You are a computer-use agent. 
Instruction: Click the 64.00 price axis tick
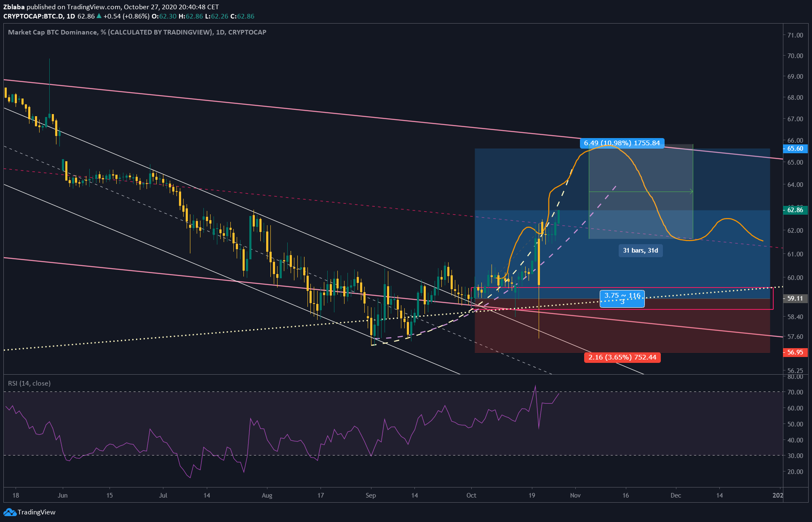(x=795, y=184)
